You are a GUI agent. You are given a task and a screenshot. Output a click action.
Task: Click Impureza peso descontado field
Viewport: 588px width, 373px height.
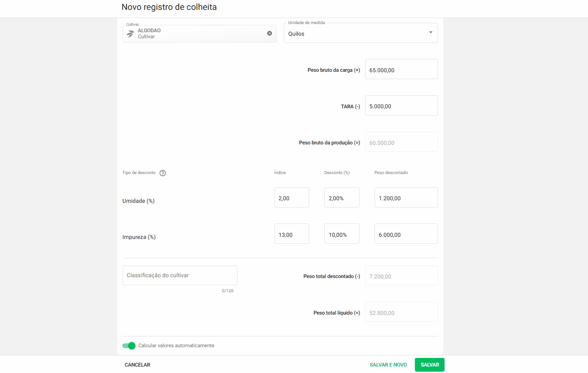[x=406, y=234]
